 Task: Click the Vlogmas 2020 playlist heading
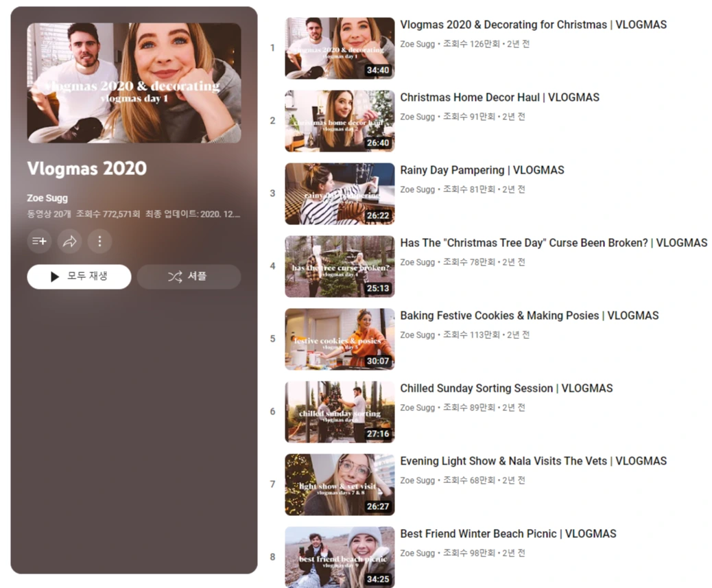tap(86, 169)
